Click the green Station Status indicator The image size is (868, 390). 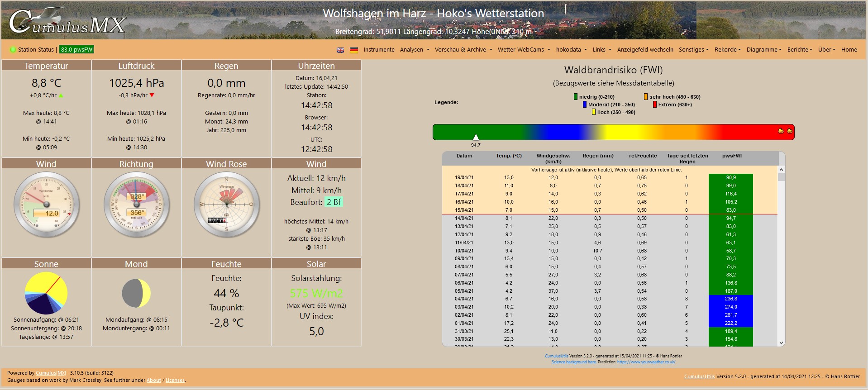pos(13,50)
